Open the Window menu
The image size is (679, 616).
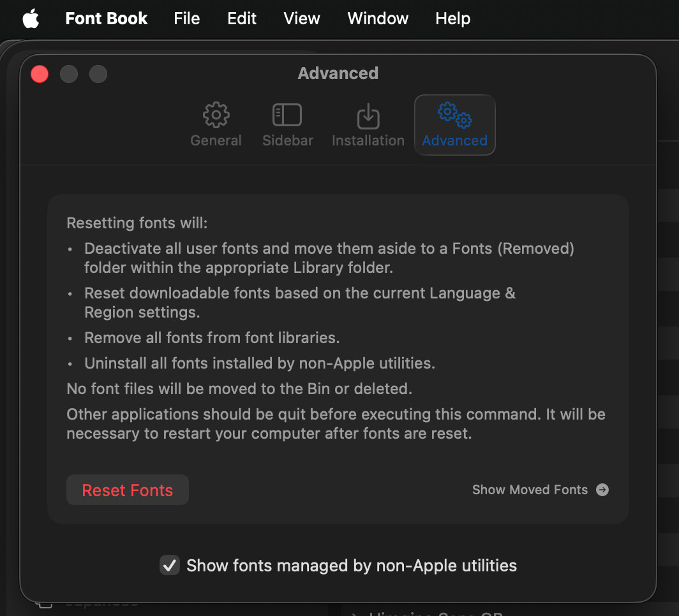click(378, 18)
